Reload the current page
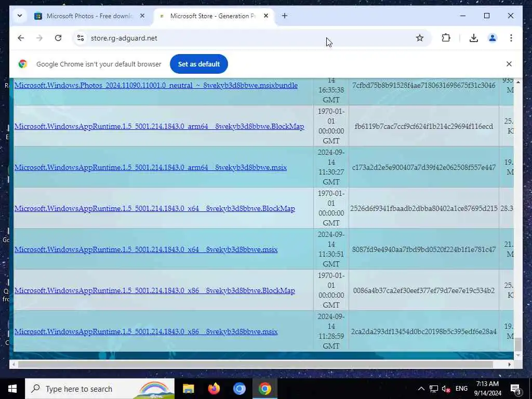Screen dimensions: 532x399 [x=58, y=38]
